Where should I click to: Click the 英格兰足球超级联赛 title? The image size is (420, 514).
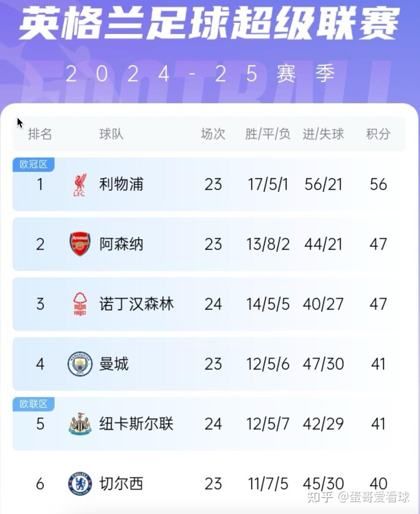coord(209,24)
